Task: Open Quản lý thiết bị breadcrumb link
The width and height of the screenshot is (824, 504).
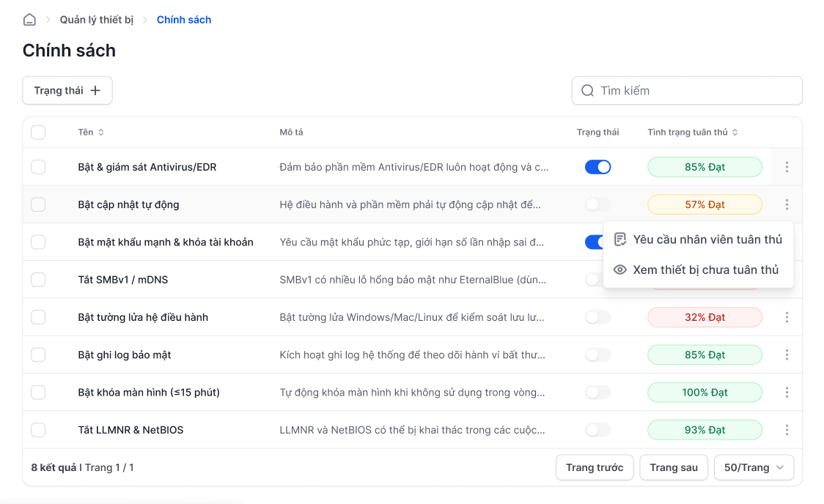Action: tap(97, 20)
